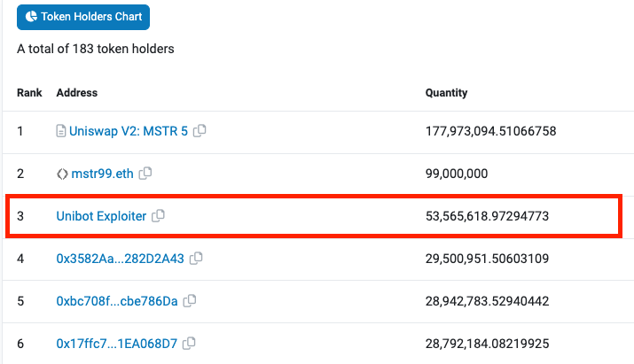The image size is (634, 364).
Task: Click the Address column header
Action: click(x=77, y=92)
